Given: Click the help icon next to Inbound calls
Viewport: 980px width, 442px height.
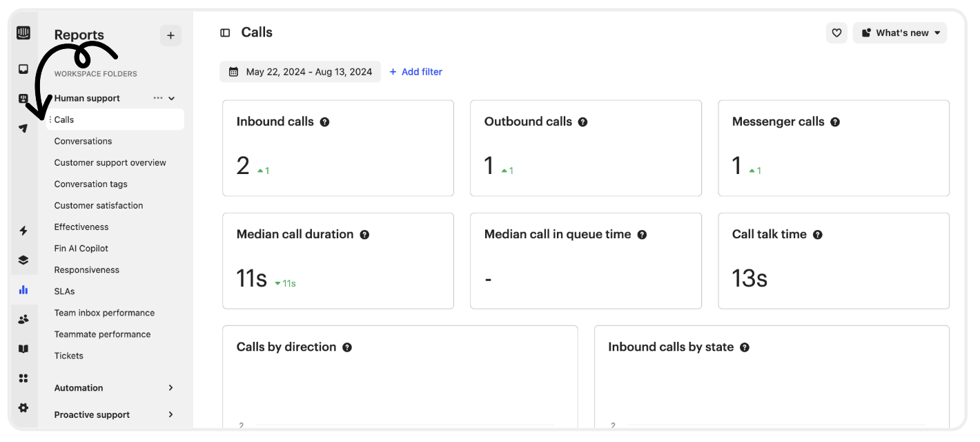Looking at the screenshot, I should [324, 122].
